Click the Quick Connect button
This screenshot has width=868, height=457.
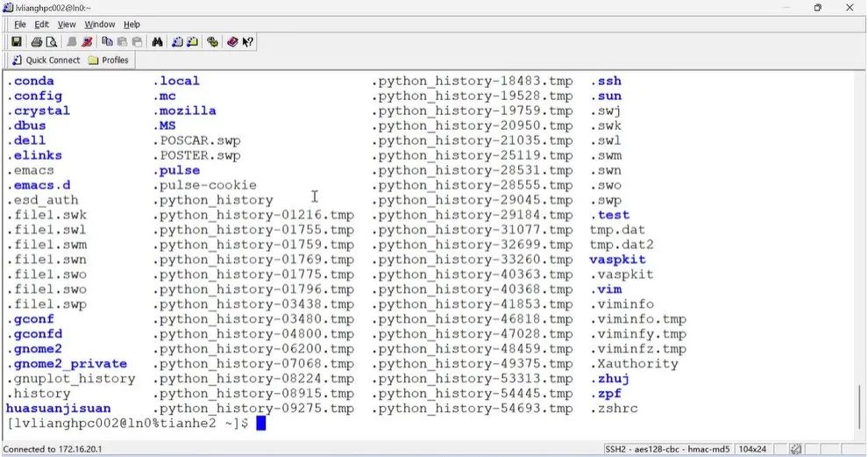(46, 60)
